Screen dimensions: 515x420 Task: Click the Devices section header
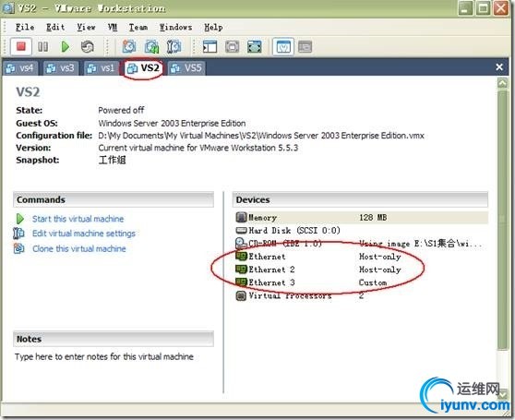click(360, 199)
